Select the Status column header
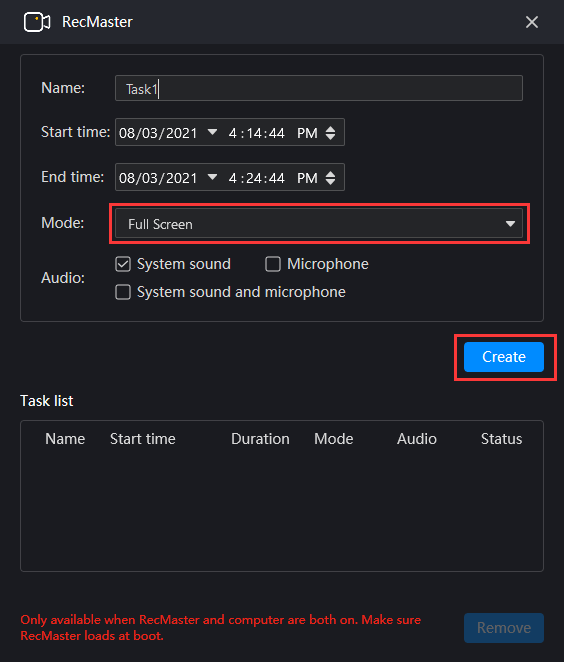Screen dimensions: 564x662 pyautogui.click(x=502, y=439)
